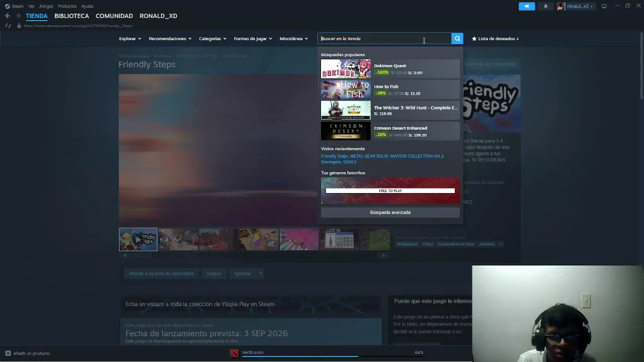Go back with the left arrow navigation icon
This screenshot has width=644, height=362.
tap(8, 16)
